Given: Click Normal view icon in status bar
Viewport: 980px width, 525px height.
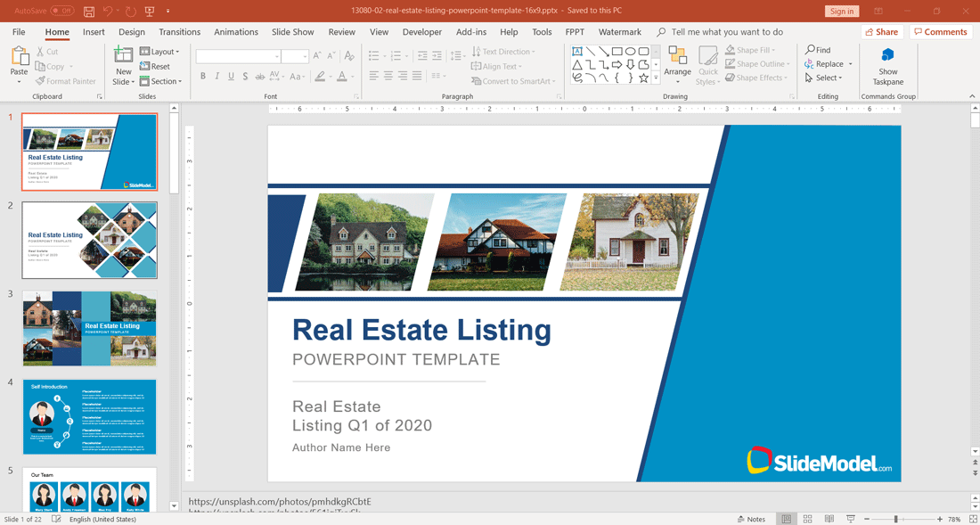Looking at the screenshot, I should [786, 520].
